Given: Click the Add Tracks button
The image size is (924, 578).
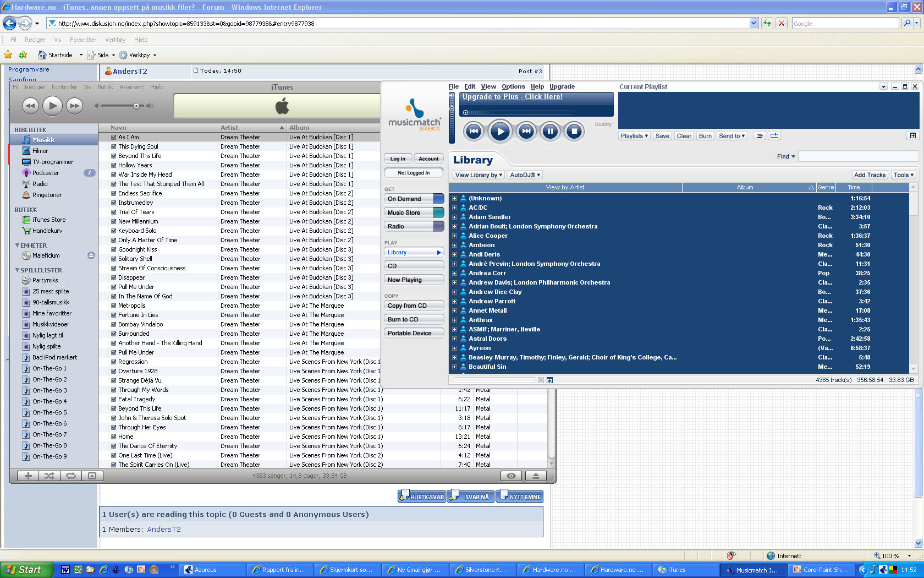Looking at the screenshot, I should click(870, 175).
